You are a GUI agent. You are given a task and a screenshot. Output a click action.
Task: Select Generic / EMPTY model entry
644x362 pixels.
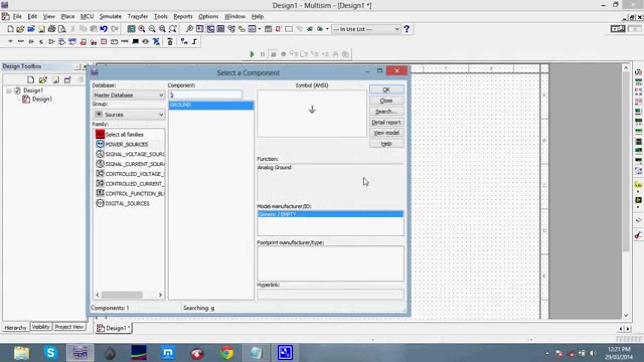(x=330, y=214)
